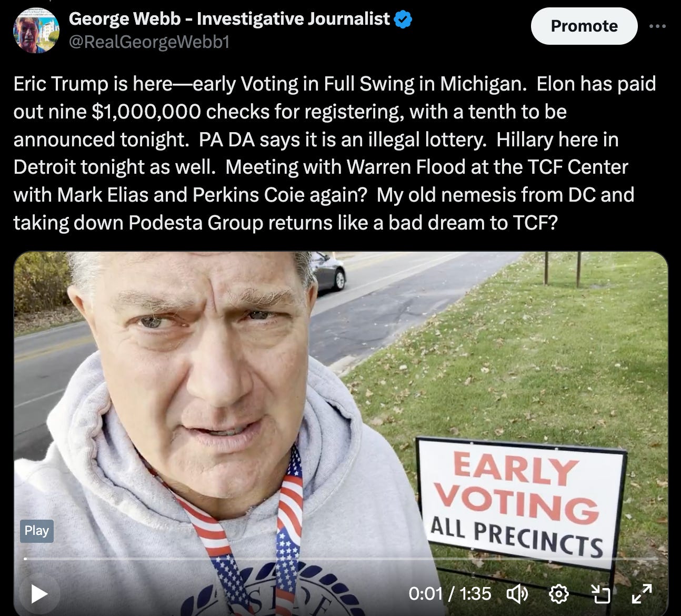Viewport: 681px width, 616px height.
Task: Click the 0:01 / 1:35 time display
Action: [450, 594]
